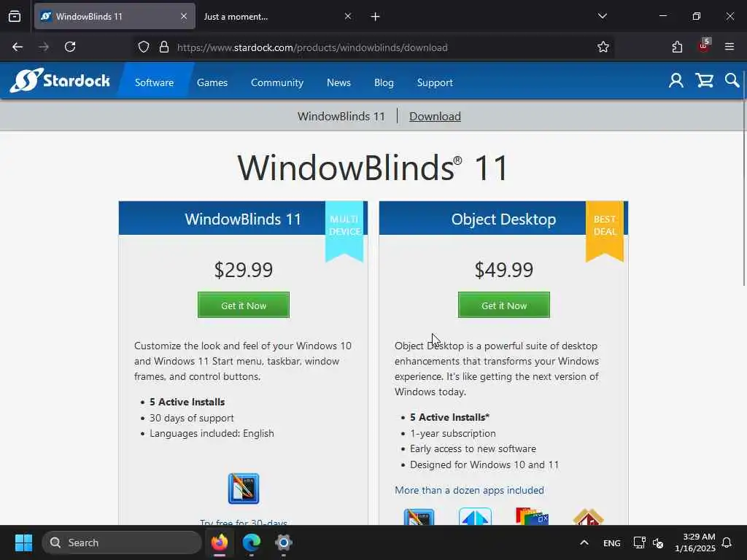Open the Community menu

[x=276, y=82]
